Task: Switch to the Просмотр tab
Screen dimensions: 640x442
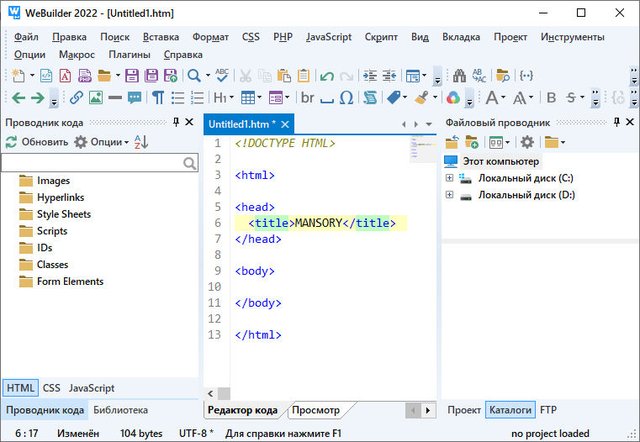Action: (x=315, y=410)
